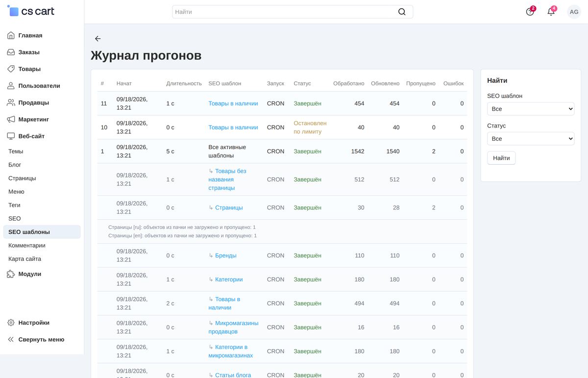The width and height of the screenshot is (588, 378).
Task: Open the Страницы template link in the table
Action: tap(229, 208)
